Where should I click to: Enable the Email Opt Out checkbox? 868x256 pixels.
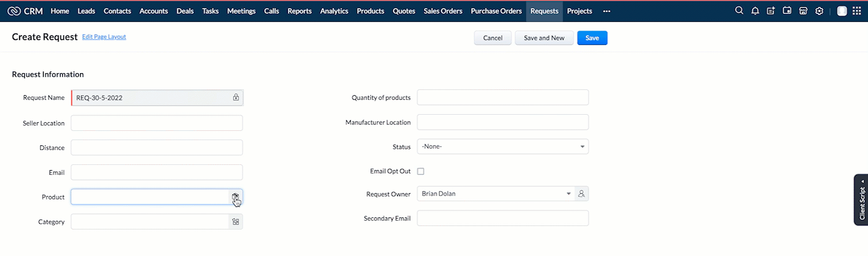click(421, 171)
